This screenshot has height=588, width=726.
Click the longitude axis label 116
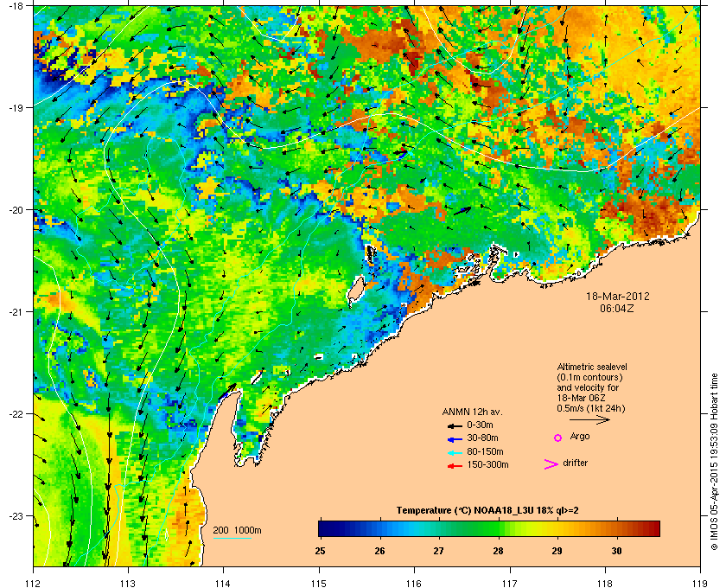(414, 584)
